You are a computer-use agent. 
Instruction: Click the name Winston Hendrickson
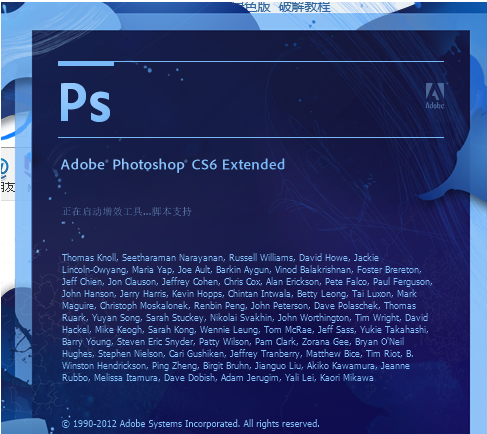coord(104,366)
